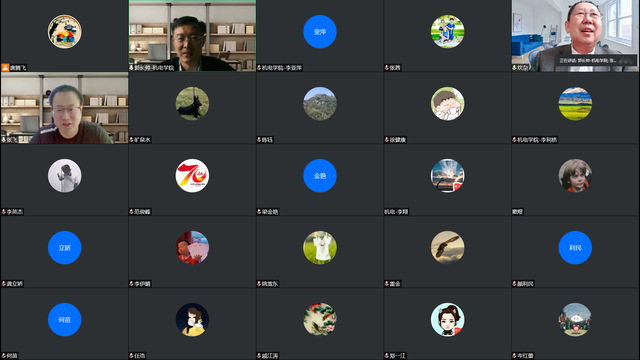Click muted mic icon beside 何苗 name label
640x360 pixels.
(4, 356)
